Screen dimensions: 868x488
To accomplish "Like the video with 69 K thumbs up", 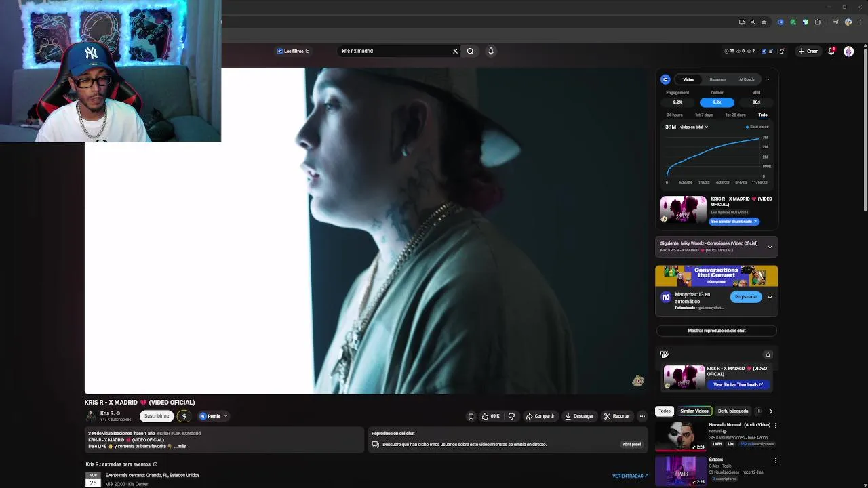I will tap(490, 416).
